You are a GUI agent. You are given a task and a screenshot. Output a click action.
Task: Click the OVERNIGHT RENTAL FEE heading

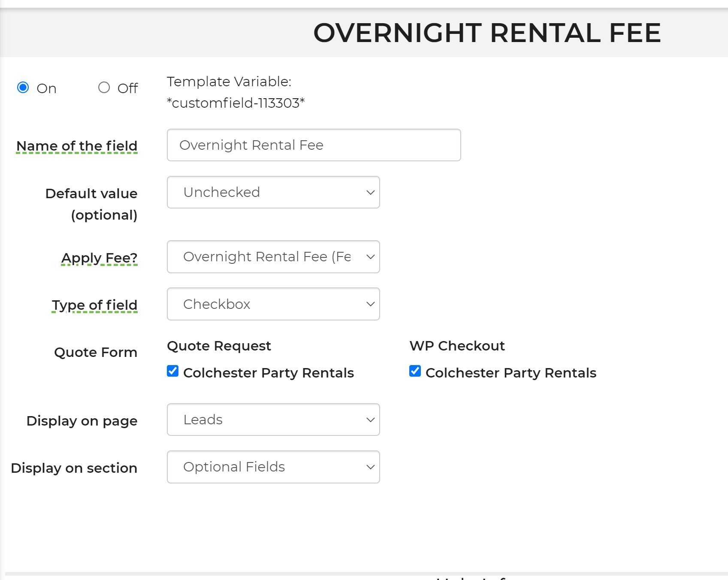pos(487,33)
